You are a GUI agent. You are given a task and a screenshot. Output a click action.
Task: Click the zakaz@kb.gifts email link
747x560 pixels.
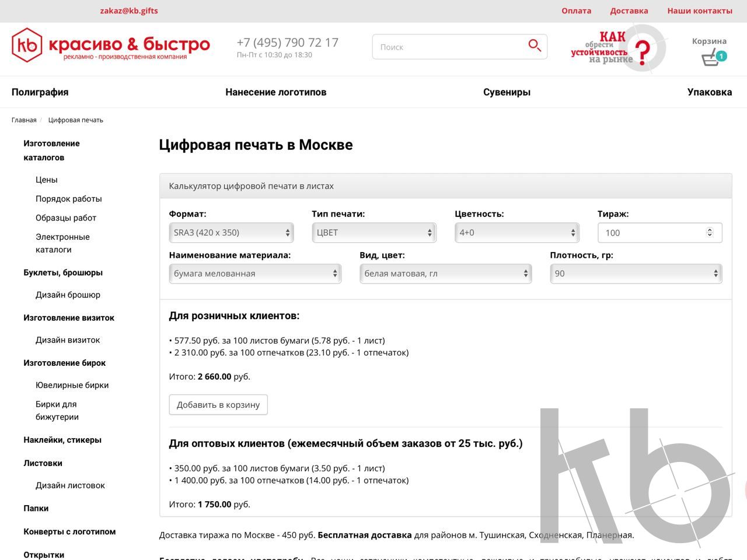(129, 10)
